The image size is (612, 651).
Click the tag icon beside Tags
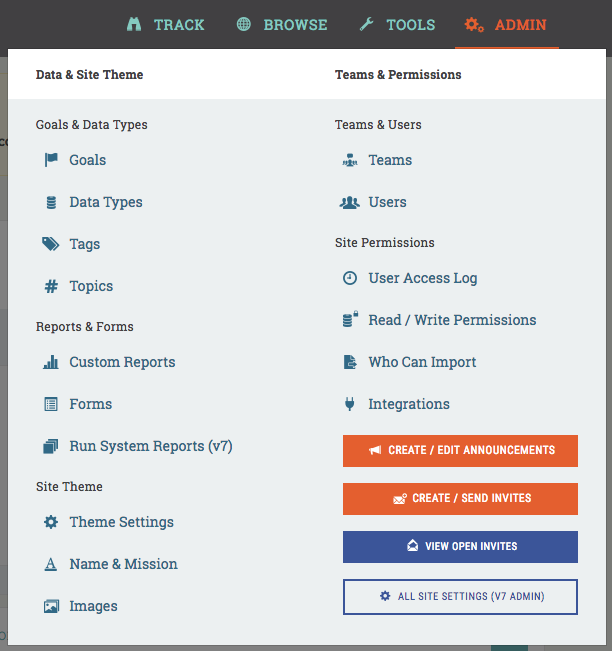tap(51, 244)
